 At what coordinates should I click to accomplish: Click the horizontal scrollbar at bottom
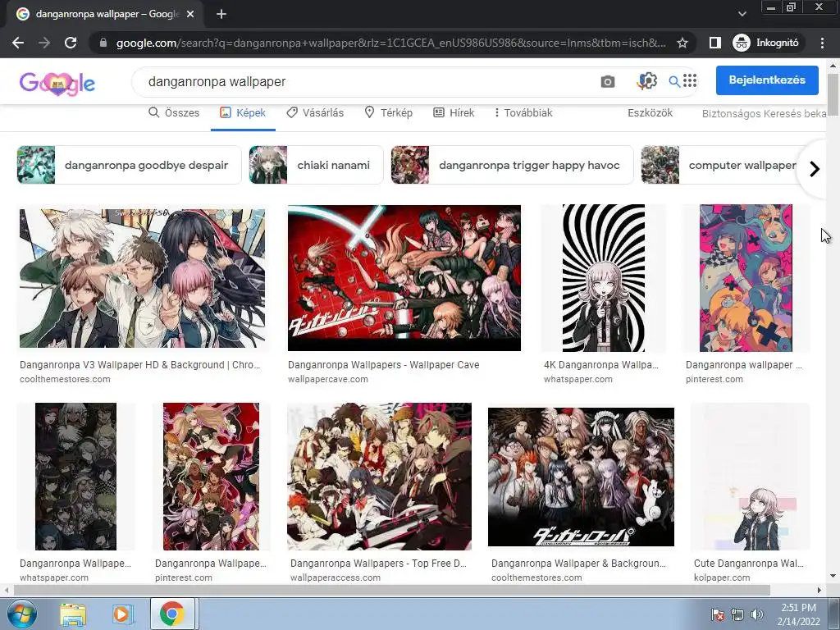391,591
